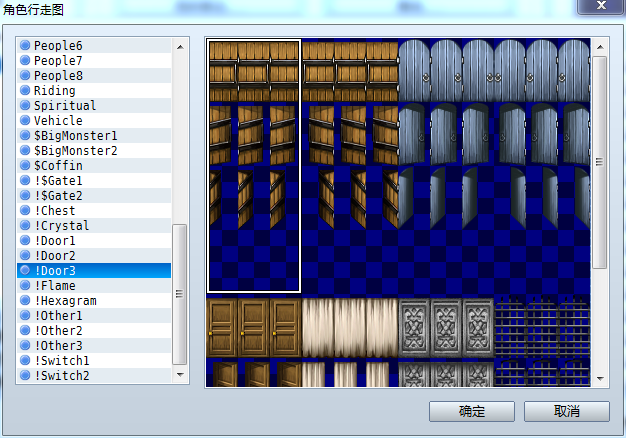Select !Other3 in the file list
626x438 pixels.
coord(94,346)
